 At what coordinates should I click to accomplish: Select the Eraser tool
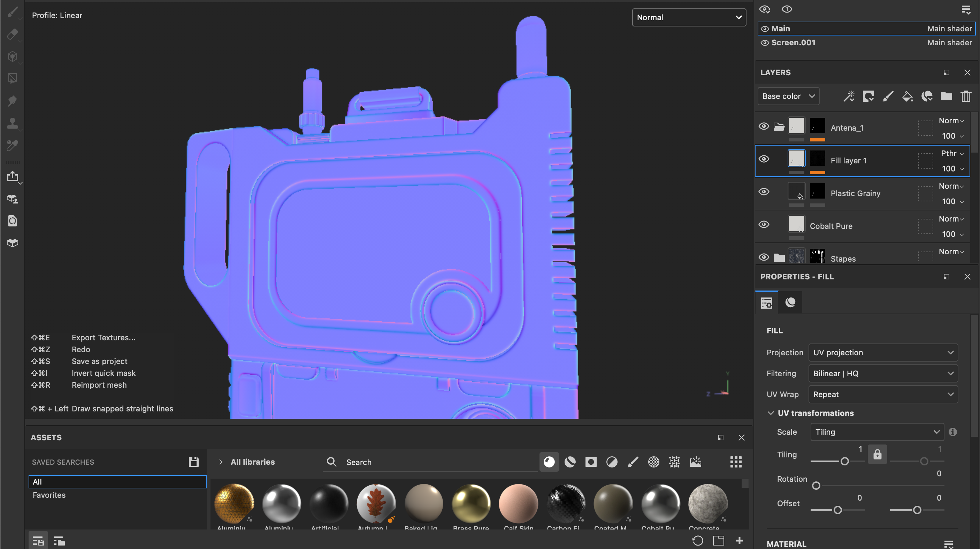12,34
